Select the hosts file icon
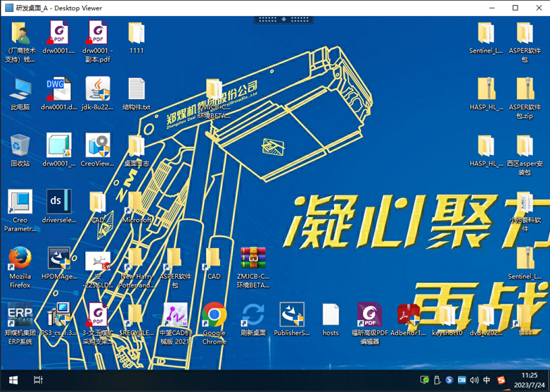 (x=331, y=315)
